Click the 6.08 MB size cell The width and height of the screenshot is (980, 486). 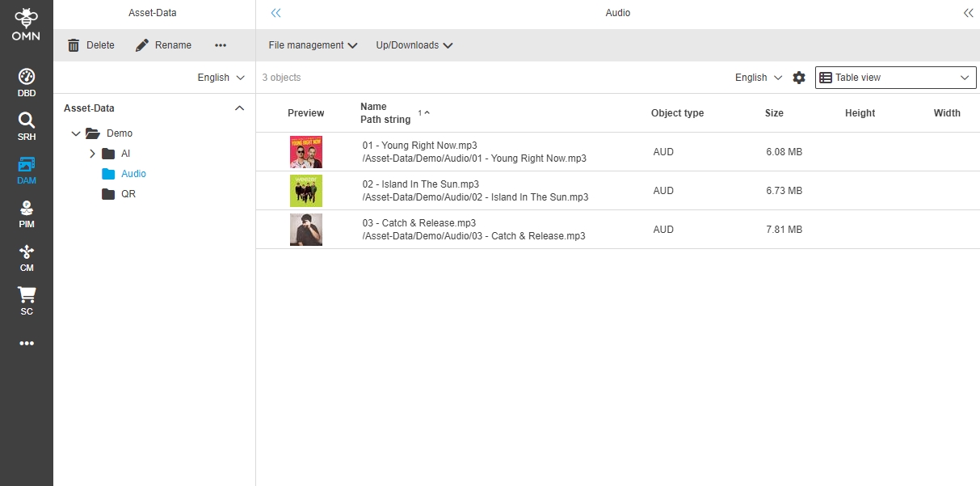pos(784,152)
